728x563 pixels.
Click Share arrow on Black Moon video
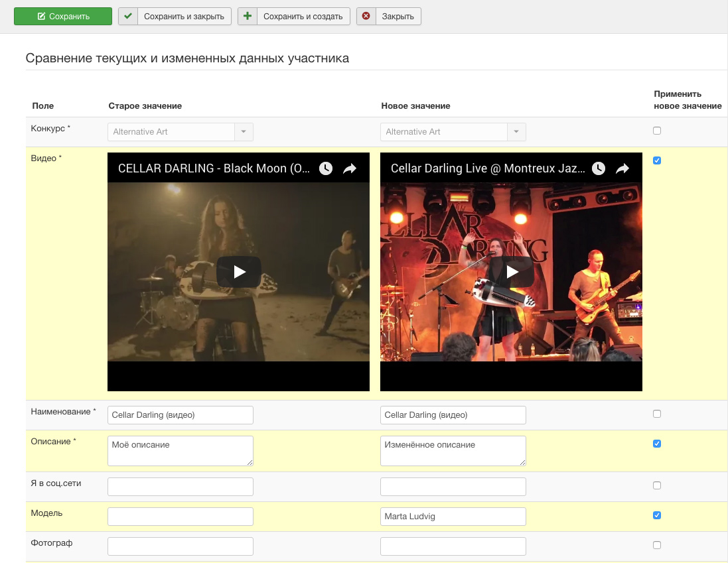(x=350, y=168)
